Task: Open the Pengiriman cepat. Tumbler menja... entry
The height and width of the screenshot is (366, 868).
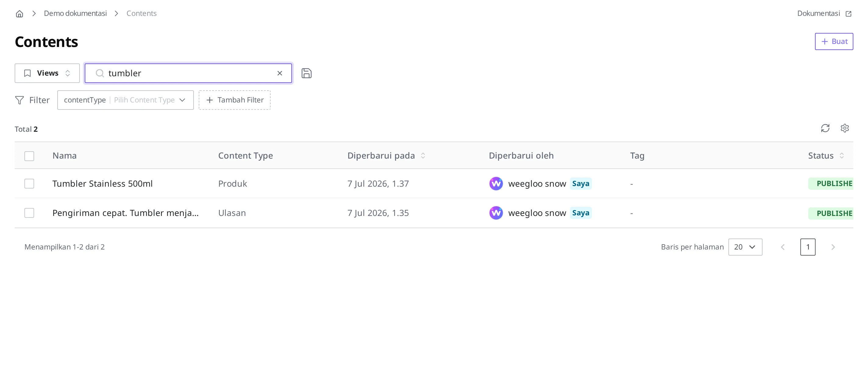Action: point(125,213)
